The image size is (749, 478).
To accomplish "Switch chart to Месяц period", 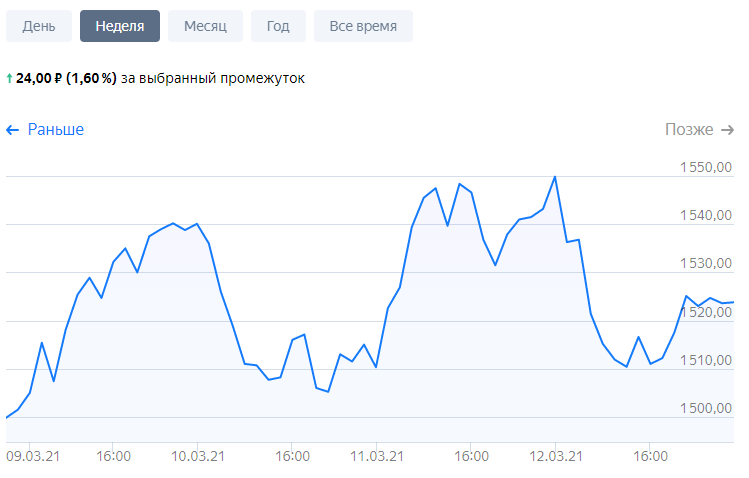I will tap(205, 26).
